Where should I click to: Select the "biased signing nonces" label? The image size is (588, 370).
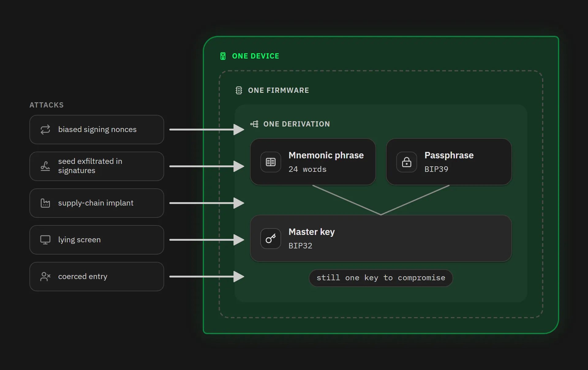(x=97, y=130)
